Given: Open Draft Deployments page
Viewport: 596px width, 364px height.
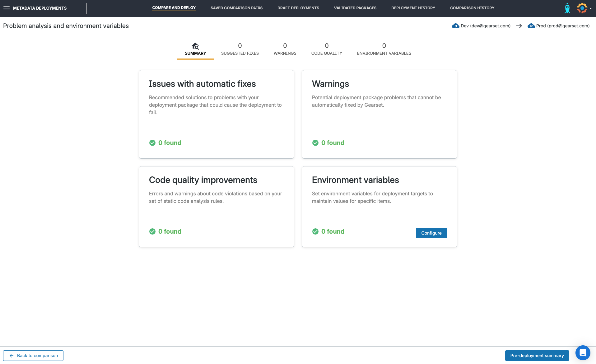Looking at the screenshot, I should [298, 8].
